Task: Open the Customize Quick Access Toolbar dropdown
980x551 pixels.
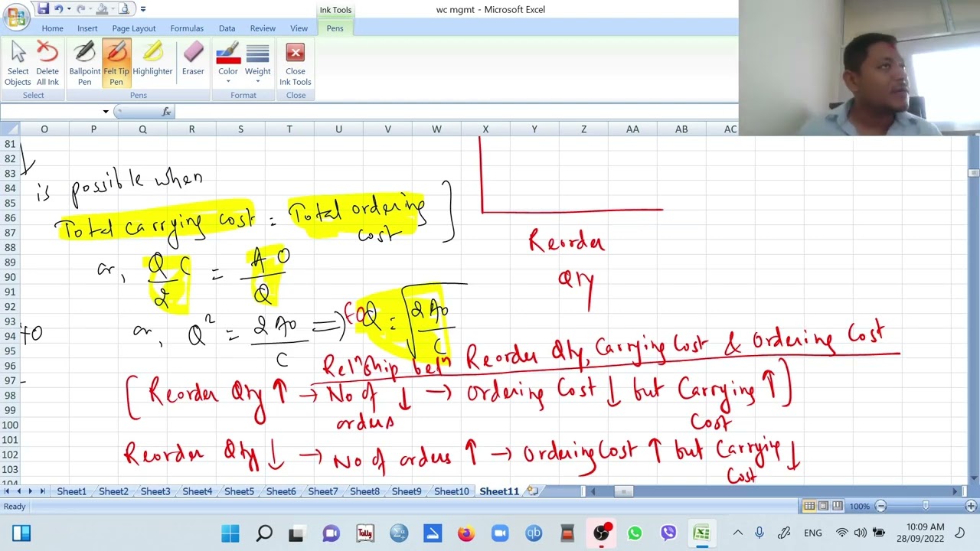Action: pyautogui.click(x=142, y=9)
